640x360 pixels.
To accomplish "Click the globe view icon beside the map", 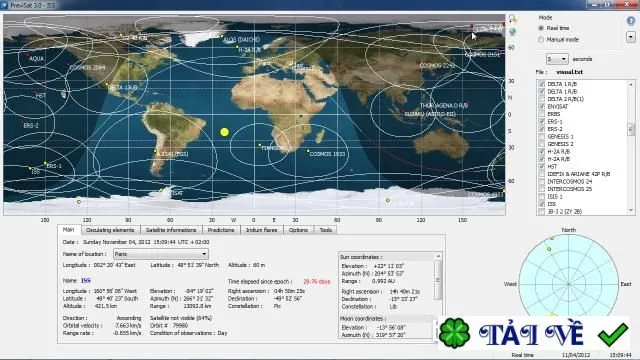I will (x=512, y=31).
